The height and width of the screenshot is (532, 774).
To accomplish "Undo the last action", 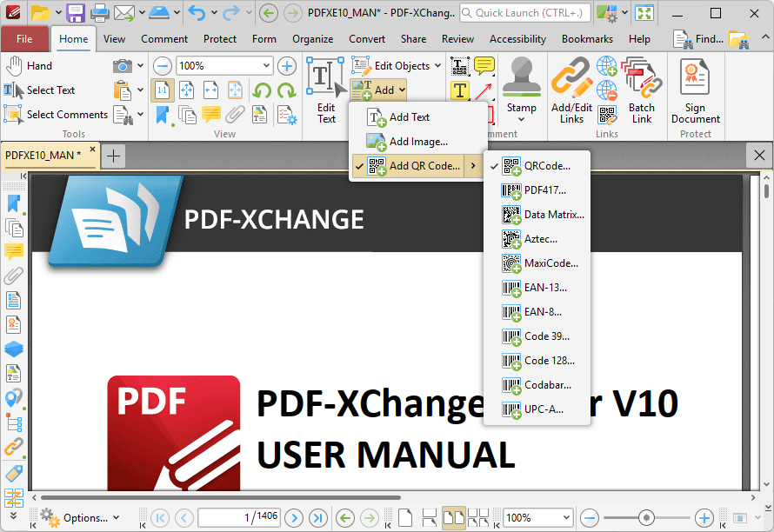I will coord(197,13).
